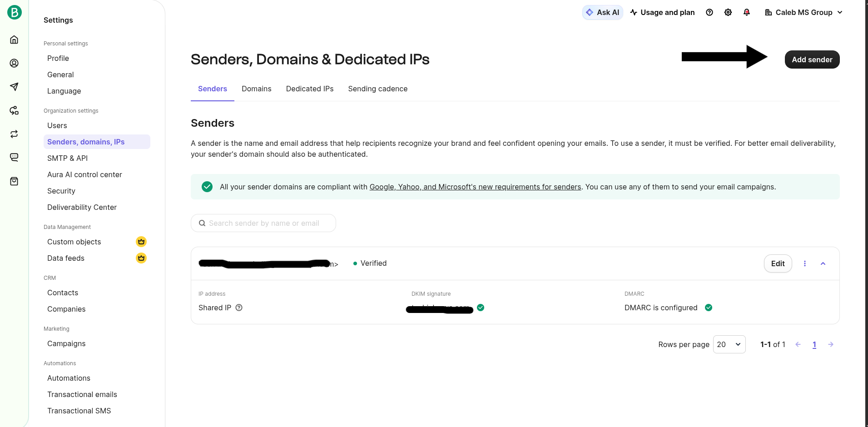Switch to the Sending cadence tab
868x427 pixels.
[x=378, y=89]
